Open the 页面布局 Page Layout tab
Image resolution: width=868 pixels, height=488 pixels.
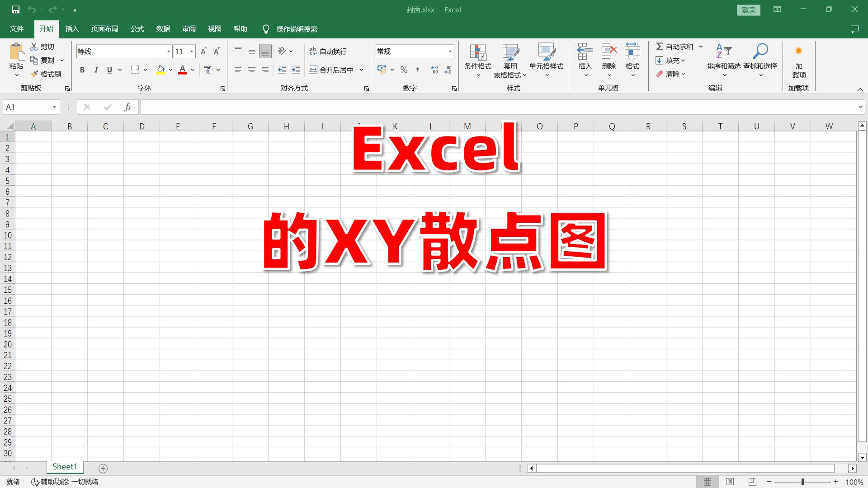coord(104,28)
